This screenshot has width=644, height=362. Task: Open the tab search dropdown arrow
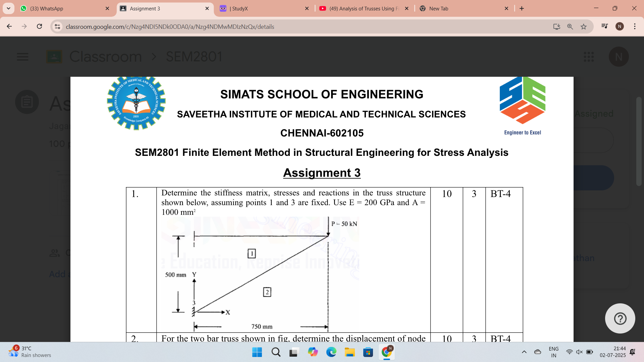coord(8,8)
